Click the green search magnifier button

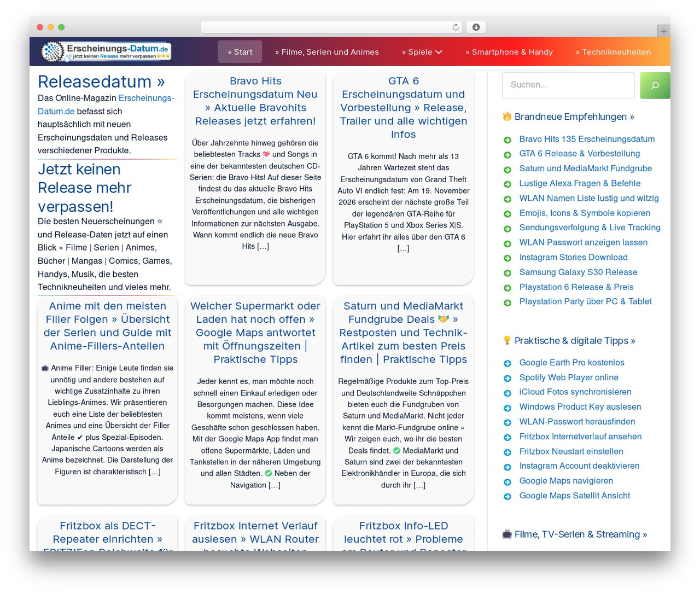pos(655,85)
